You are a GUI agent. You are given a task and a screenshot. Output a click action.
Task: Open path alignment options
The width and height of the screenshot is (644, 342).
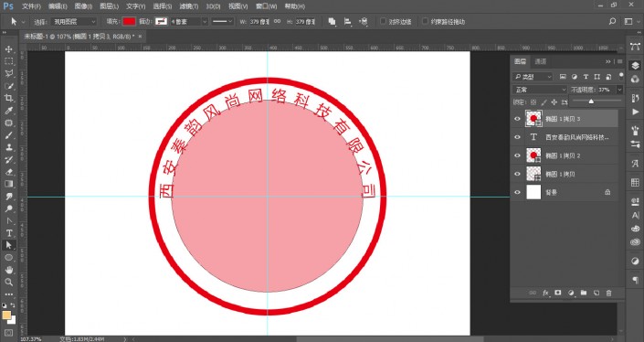pos(347,22)
